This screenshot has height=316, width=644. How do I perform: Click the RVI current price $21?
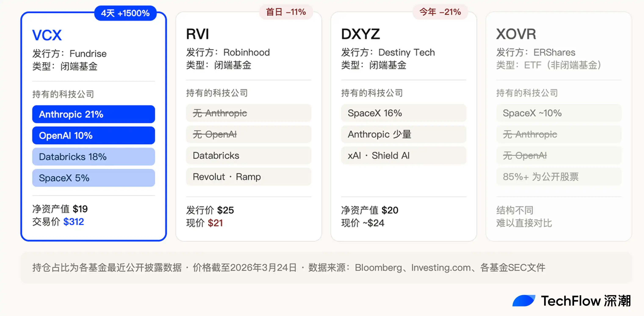click(x=215, y=223)
